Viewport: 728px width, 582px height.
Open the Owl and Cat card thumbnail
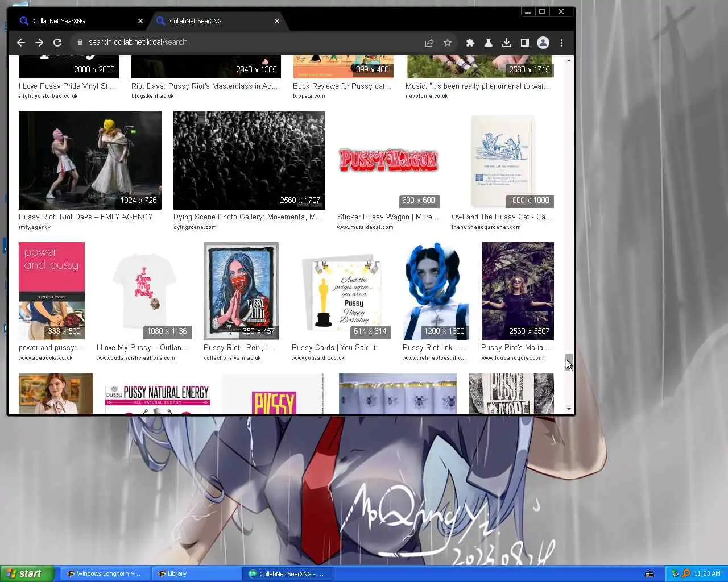(503, 160)
